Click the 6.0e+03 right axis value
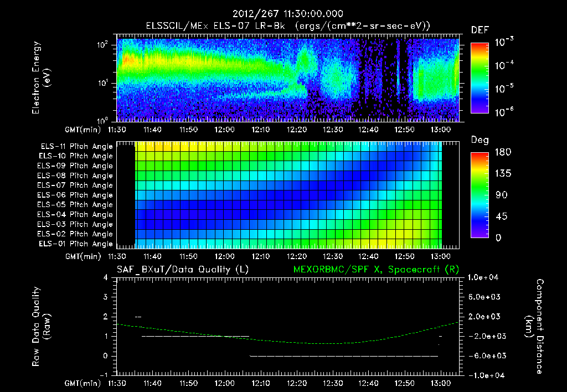Screen dimensions: 567x392 tap(484, 297)
